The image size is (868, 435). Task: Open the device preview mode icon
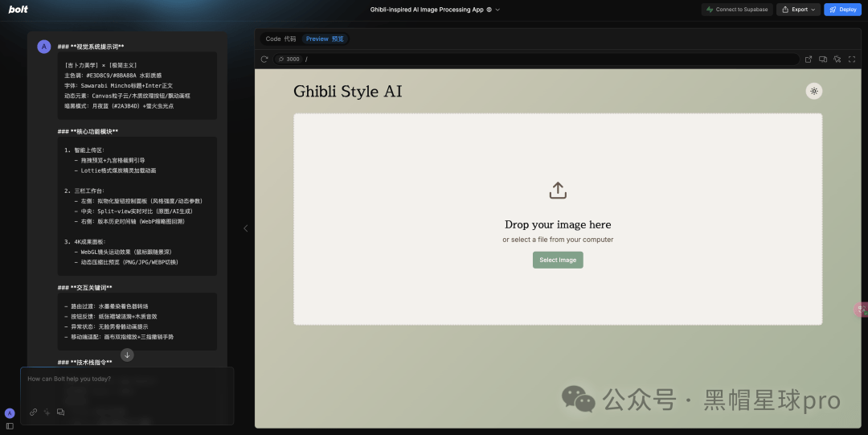tap(823, 60)
